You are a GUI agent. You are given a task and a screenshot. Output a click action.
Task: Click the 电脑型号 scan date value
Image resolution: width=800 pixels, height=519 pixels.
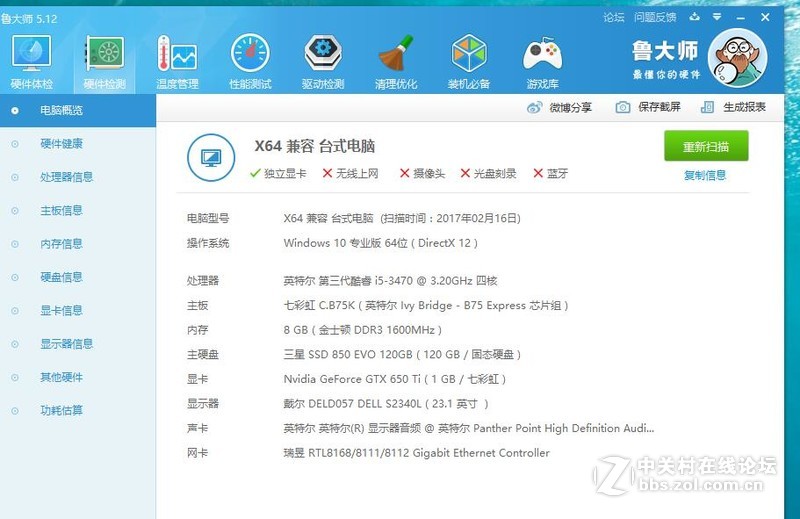click(402, 218)
